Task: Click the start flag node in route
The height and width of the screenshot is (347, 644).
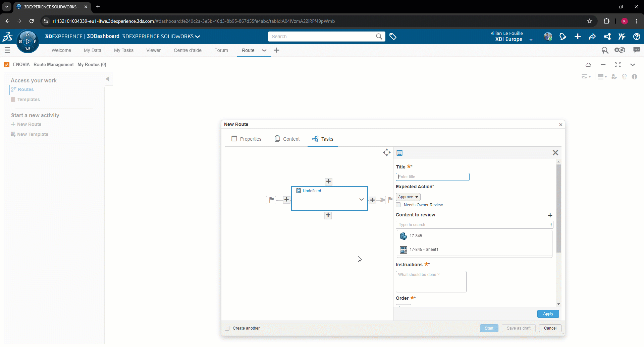Action: point(271,200)
